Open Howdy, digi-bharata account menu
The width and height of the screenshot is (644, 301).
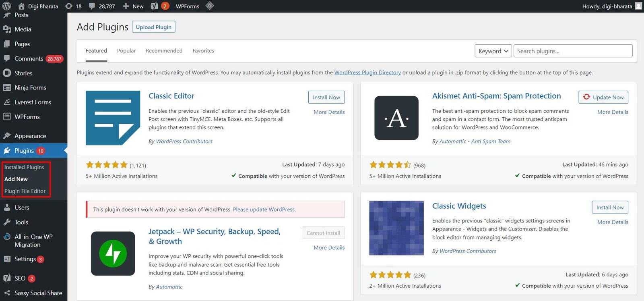tap(612, 6)
